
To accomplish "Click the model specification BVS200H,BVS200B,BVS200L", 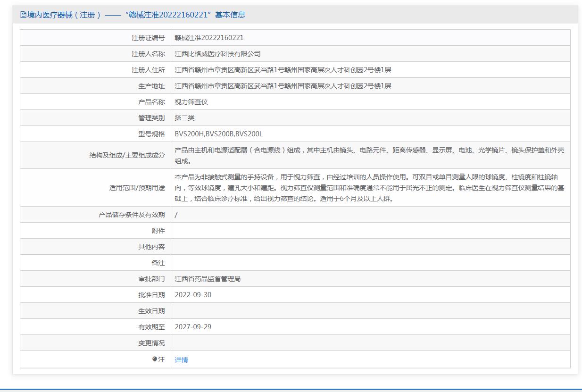I will tap(218, 134).
